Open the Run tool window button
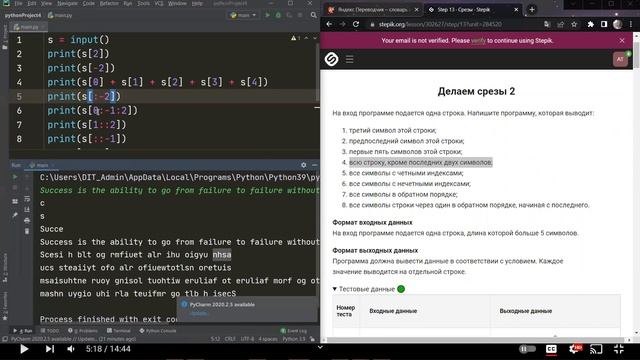Screen dimensions: 640x360 click(x=23, y=331)
